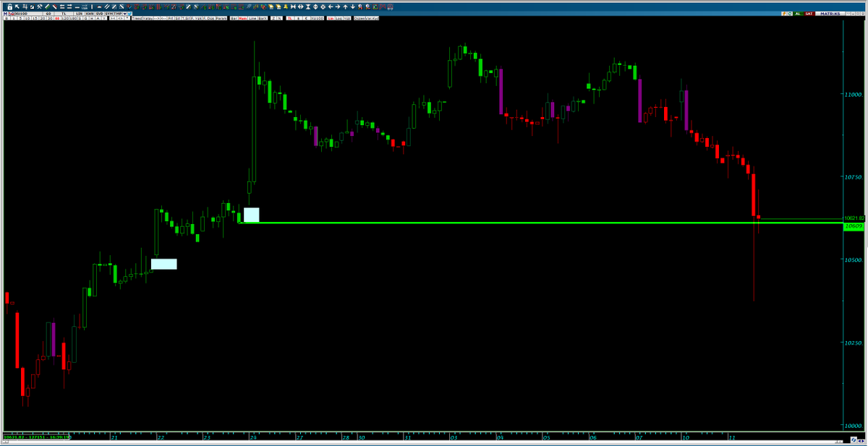868x446 pixels.
Task: Click the T.Sil delete all button
Action: pyautogui.click(x=186, y=18)
